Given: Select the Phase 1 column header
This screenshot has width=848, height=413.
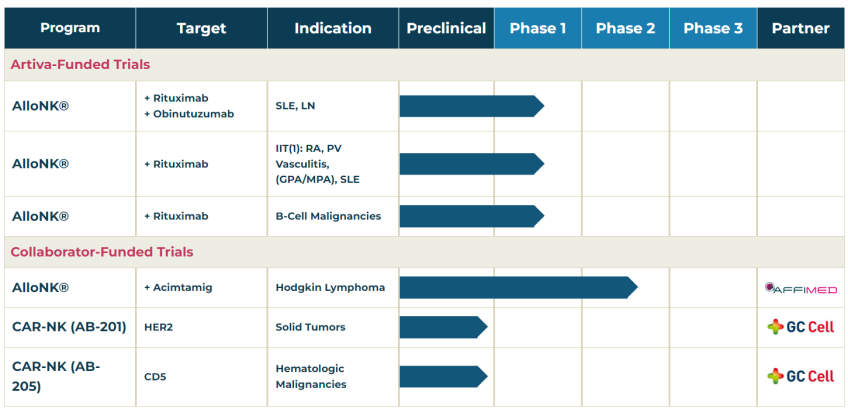Looking at the screenshot, I should pos(538,28).
